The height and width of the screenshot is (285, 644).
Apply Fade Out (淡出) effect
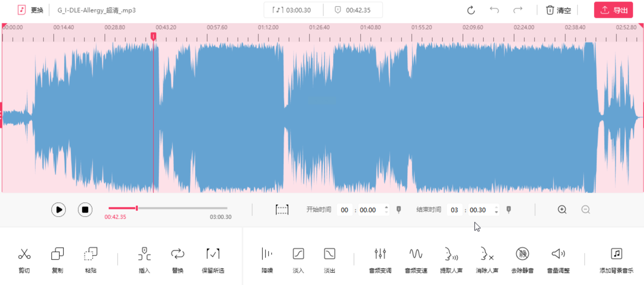329,254
